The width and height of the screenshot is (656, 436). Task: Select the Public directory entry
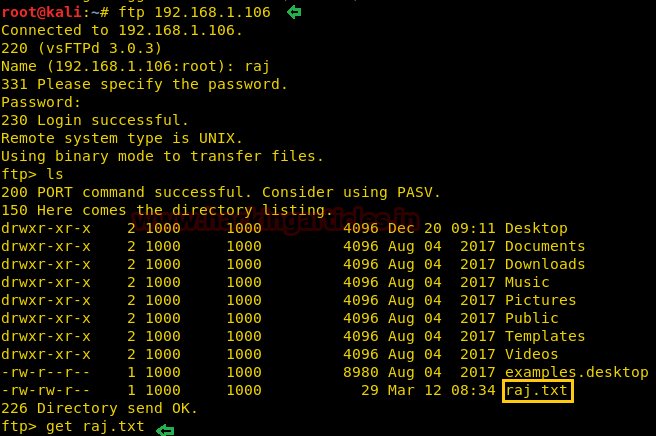point(532,318)
